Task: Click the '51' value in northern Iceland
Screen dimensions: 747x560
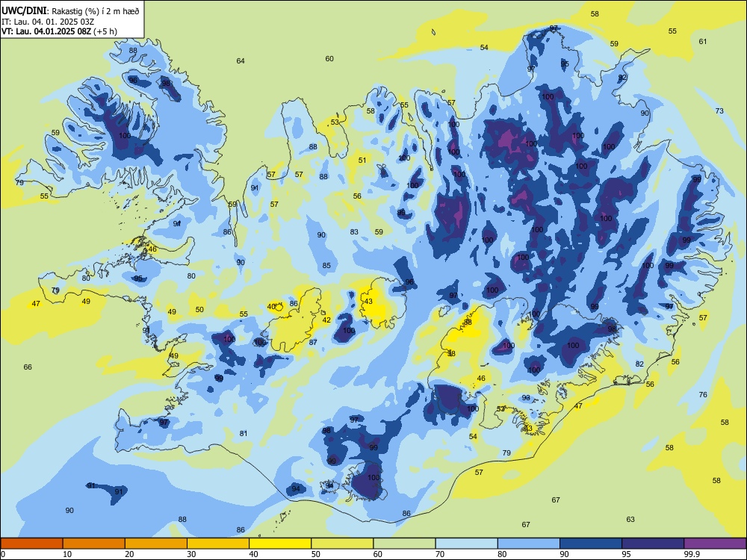Action: tap(362, 161)
